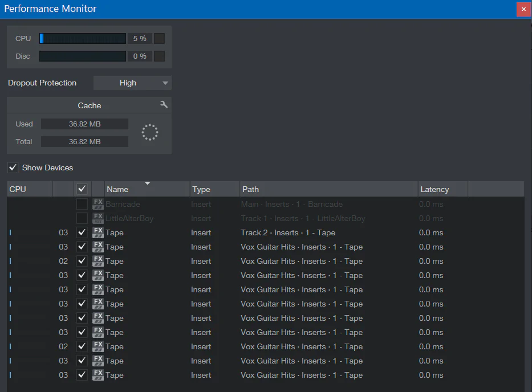
Task: Open the Dropout Protection dropdown set to High
Action: [x=132, y=83]
